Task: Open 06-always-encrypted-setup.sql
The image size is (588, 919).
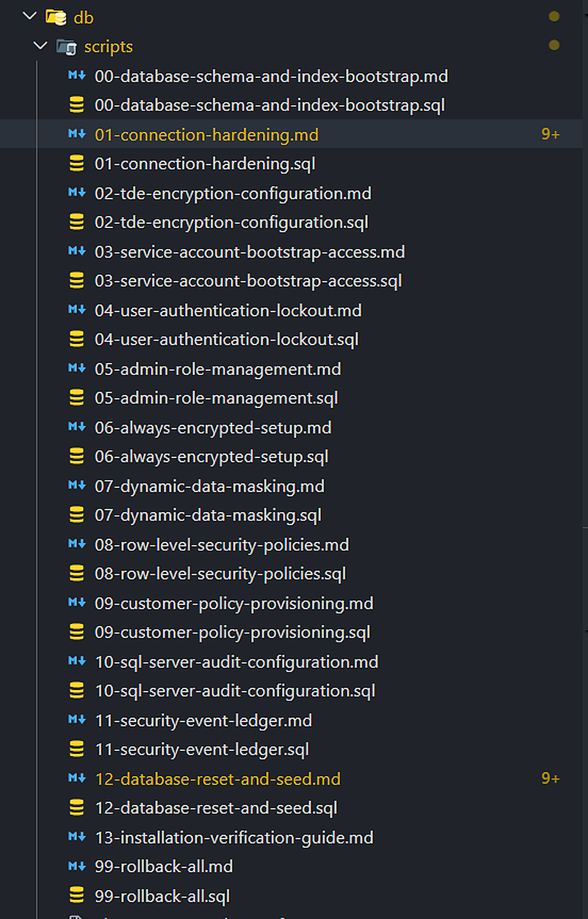Action: (212, 457)
